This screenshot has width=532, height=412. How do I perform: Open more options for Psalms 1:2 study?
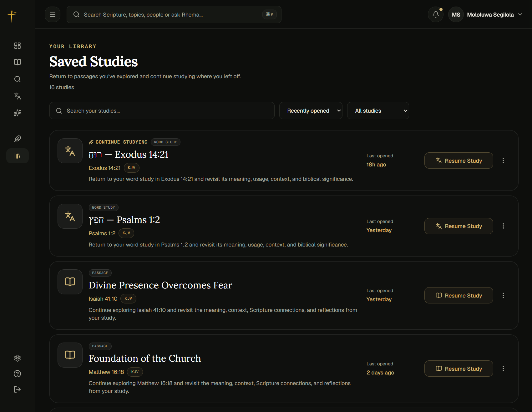503,226
